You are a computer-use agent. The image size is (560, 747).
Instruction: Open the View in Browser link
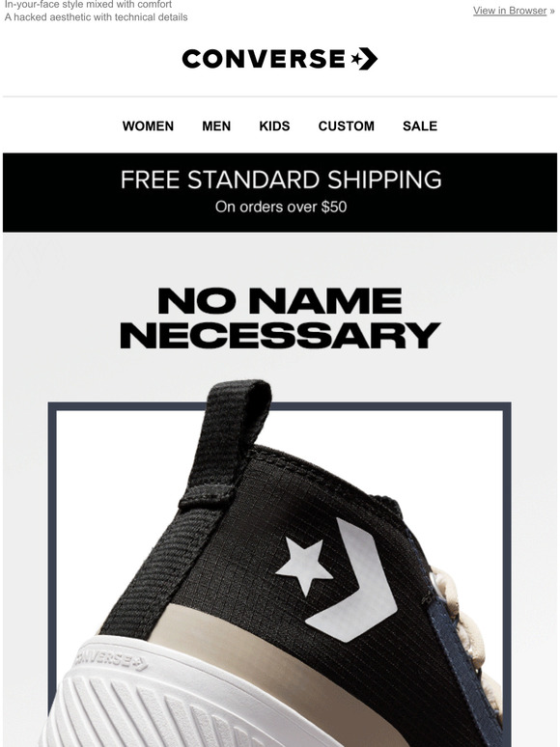point(510,11)
